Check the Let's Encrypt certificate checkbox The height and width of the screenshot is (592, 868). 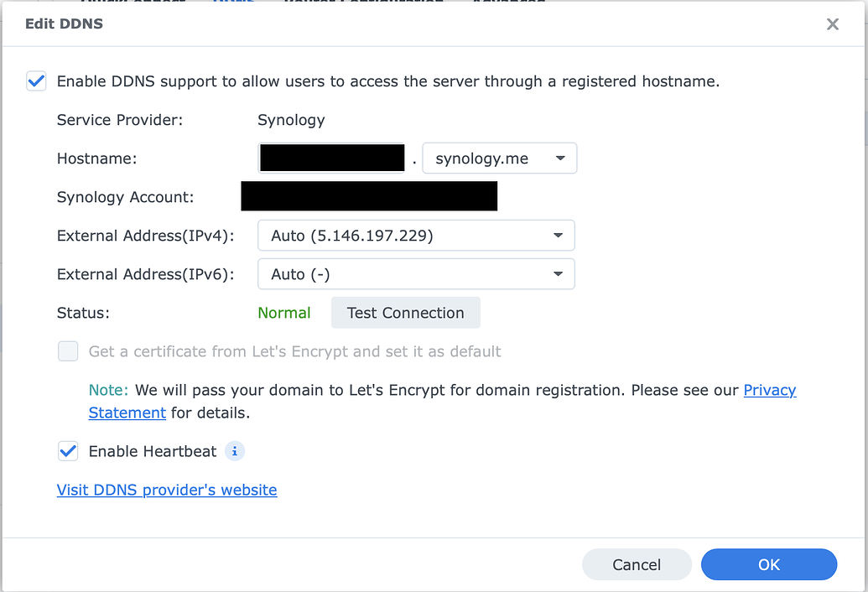68,351
